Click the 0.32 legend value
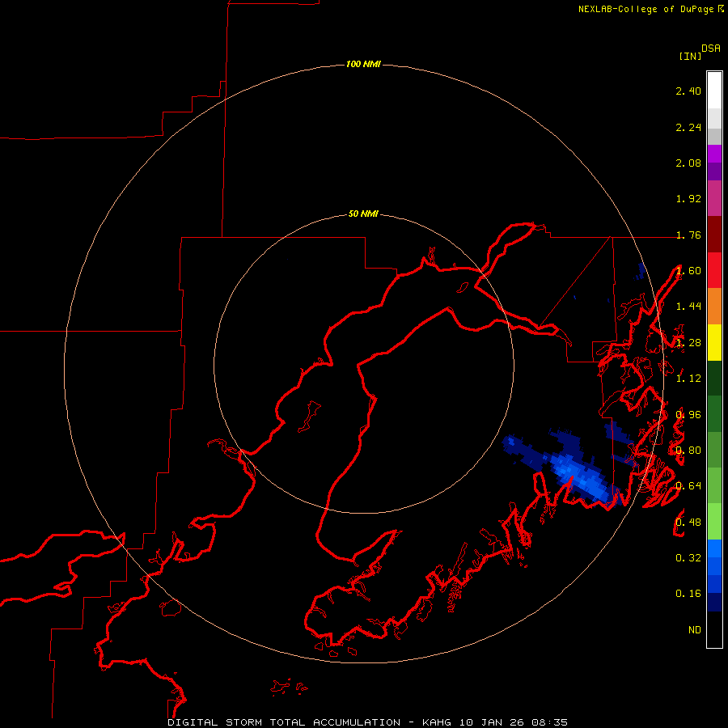Image resolution: width=728 pixels, height=728 pixels. tap(688, 557)
